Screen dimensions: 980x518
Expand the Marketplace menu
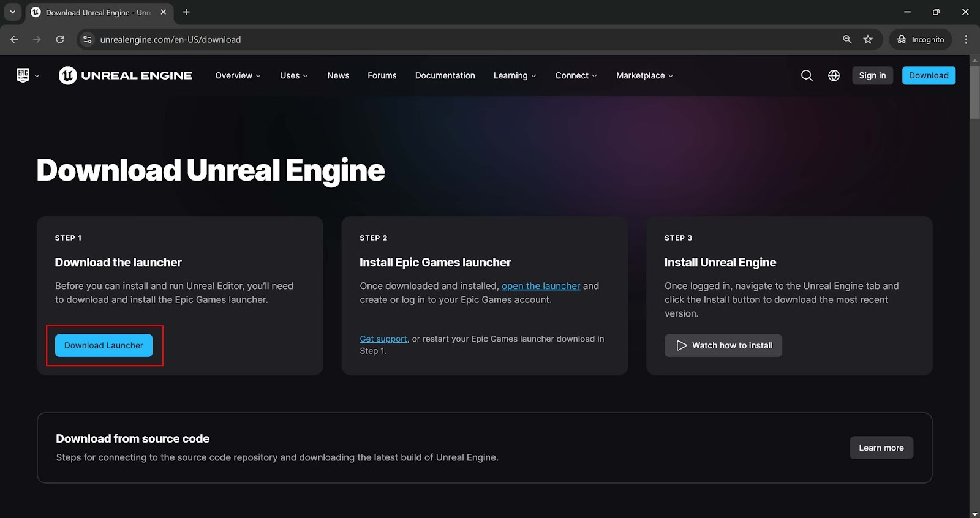[644, 75]
